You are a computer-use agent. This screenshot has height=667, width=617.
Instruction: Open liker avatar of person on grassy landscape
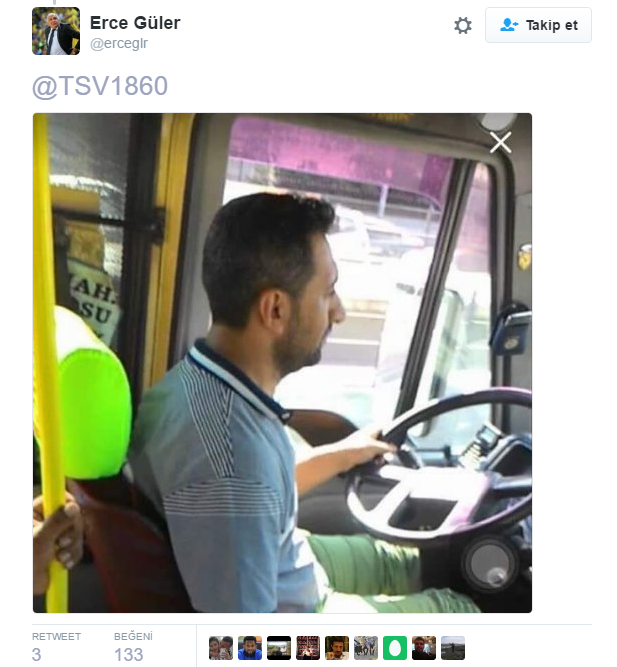453,648
